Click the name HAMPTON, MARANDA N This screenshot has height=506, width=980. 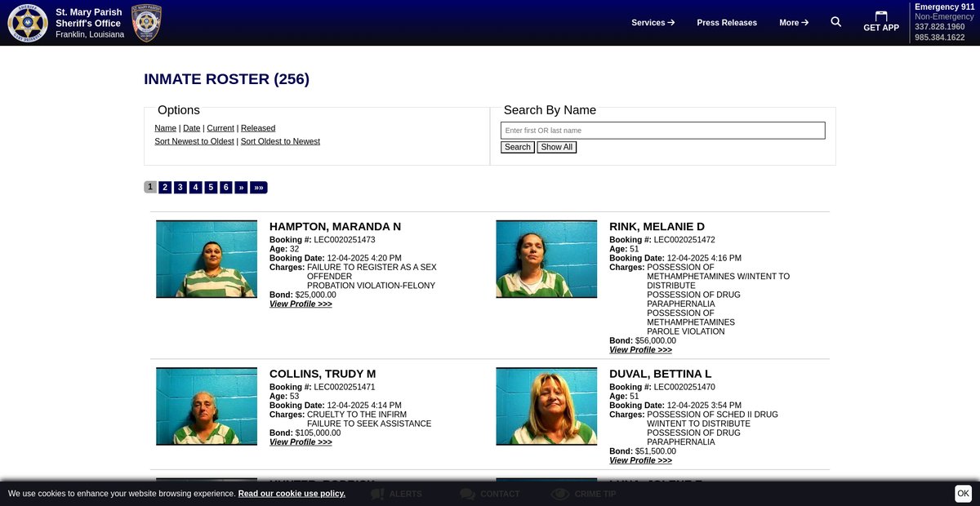(336, 226)
